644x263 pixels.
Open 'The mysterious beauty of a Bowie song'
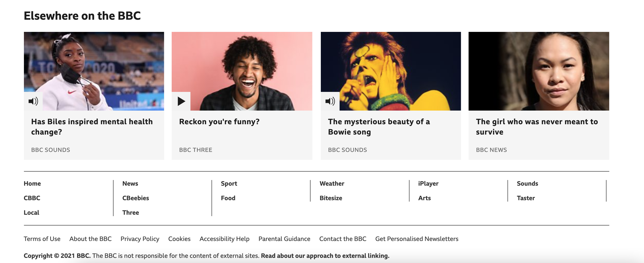tap(379, 127)
